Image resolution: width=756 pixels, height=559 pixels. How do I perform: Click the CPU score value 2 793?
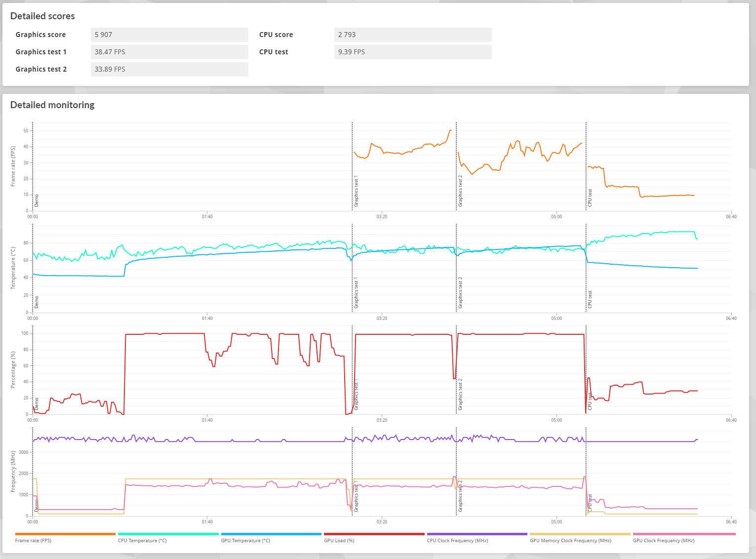coord(413,35)
